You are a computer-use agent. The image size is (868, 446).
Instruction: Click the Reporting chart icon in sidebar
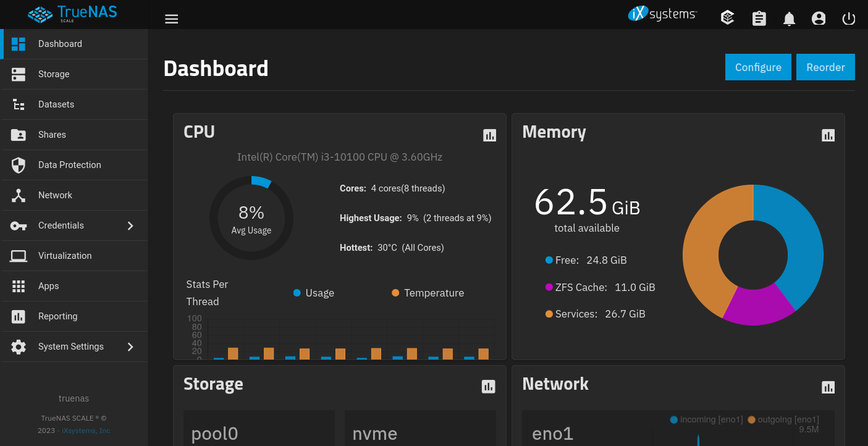pyautogui.click(x=19, y=316)
